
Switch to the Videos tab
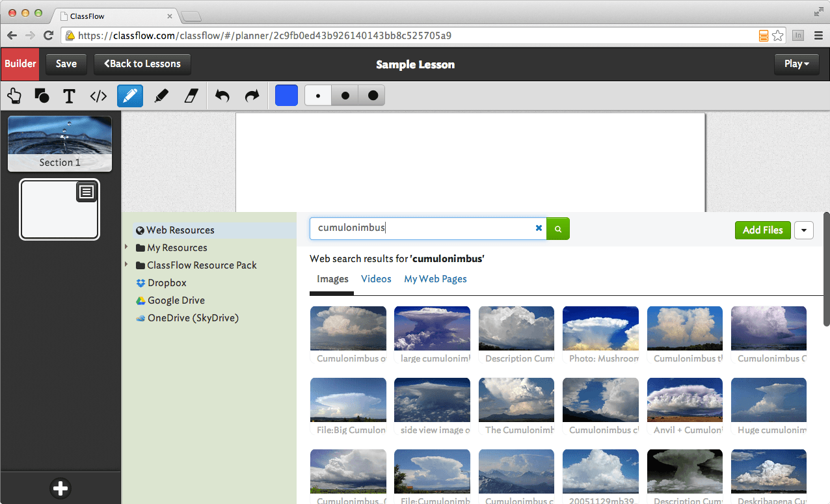pos(376,279)
